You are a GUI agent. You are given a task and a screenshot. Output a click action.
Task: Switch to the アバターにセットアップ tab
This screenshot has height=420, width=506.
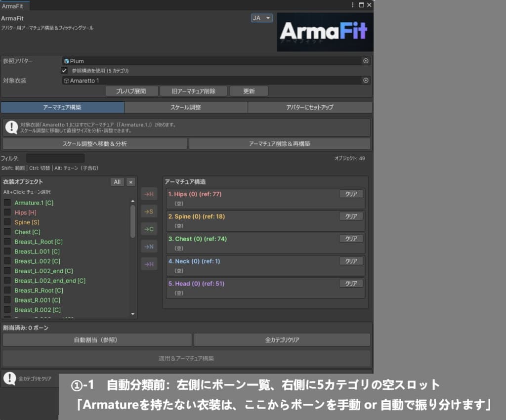(x=310, y=107)
